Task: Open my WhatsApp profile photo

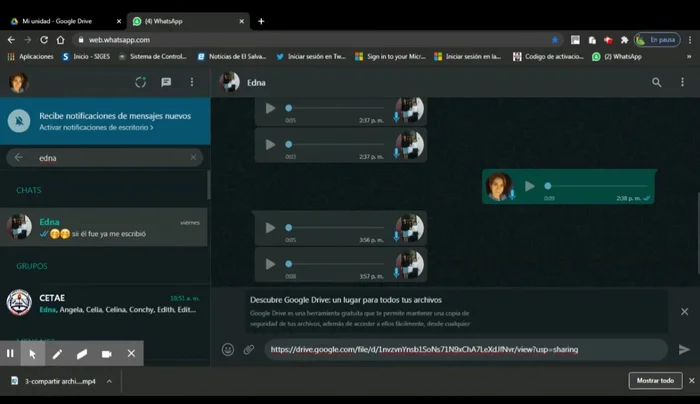Action: coord(18,83)
